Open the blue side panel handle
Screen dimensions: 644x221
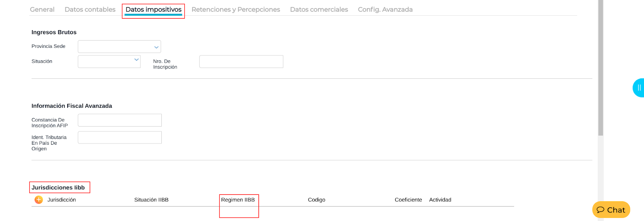tap(639, 88)
